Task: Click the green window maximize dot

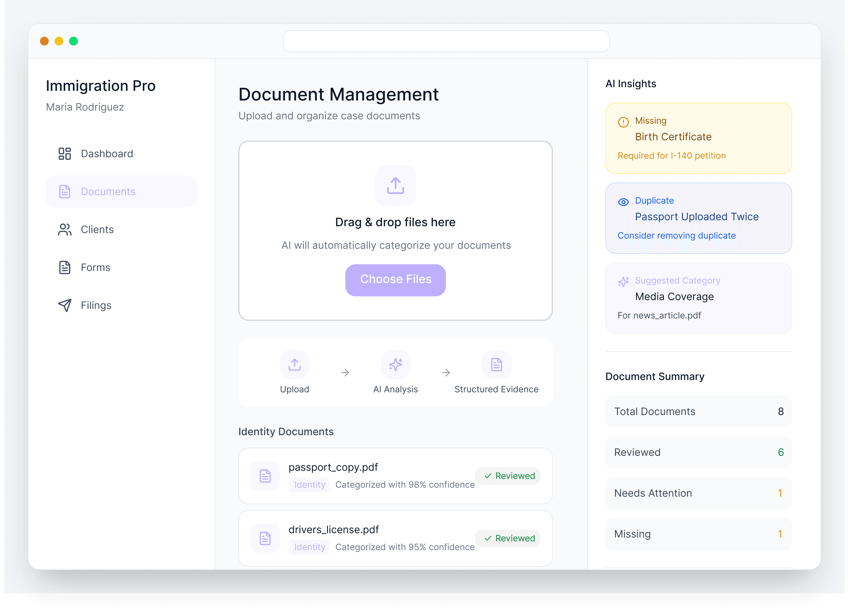Action: (x=73, y=41)
